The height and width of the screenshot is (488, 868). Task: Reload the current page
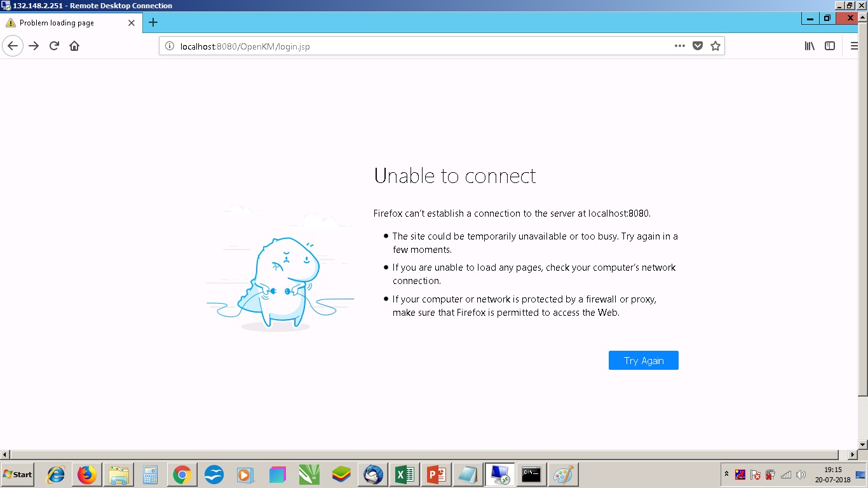[54, 46]
